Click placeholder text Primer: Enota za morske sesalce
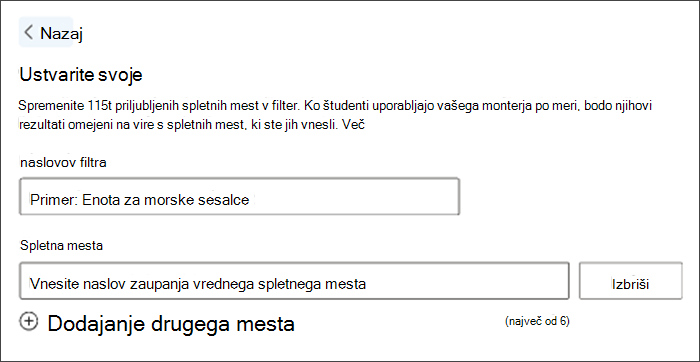This screenshot has width=700, height=362. click(140, 200)
